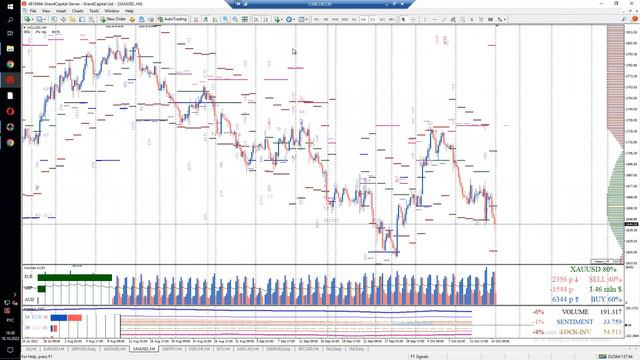Open the Window menu
The image size is (640, 360).
(x=112, y=11)
